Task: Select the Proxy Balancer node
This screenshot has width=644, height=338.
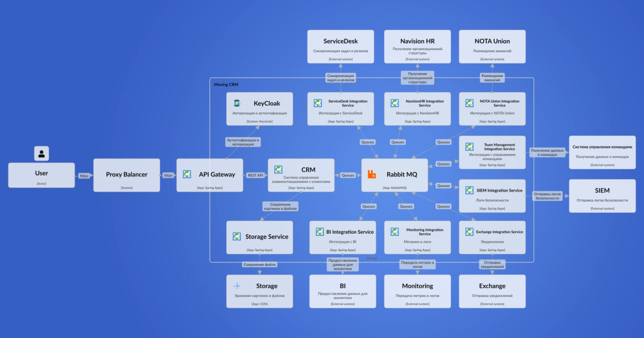Action: coord(127,175)
